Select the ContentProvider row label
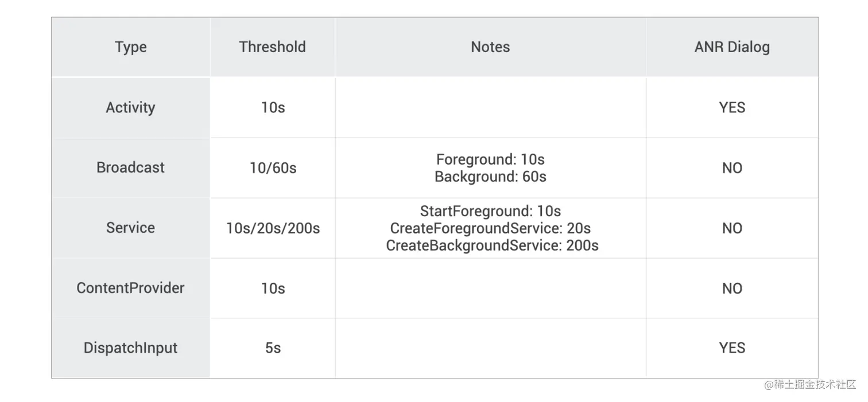Viewport: 868px width, 402px height. (130, 288)
